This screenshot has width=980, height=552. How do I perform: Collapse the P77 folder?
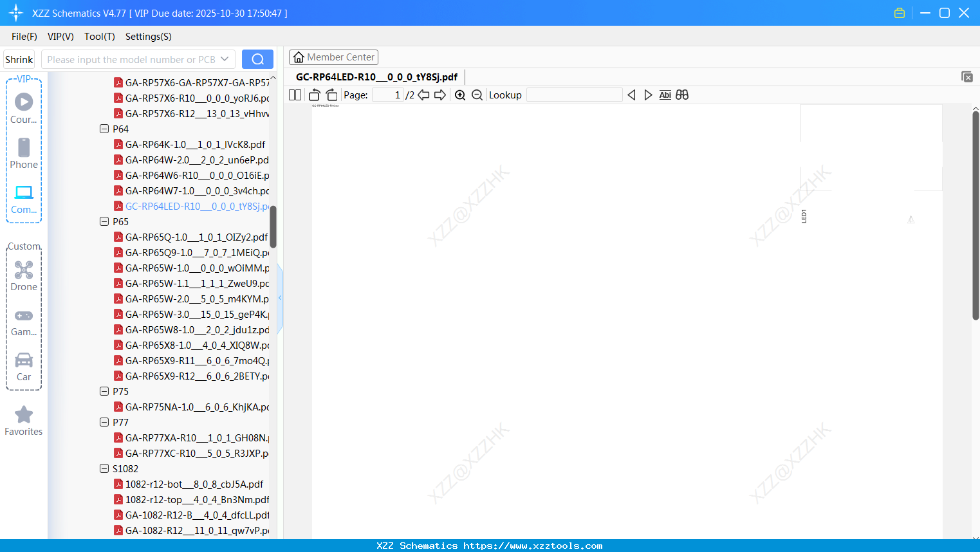104,422
